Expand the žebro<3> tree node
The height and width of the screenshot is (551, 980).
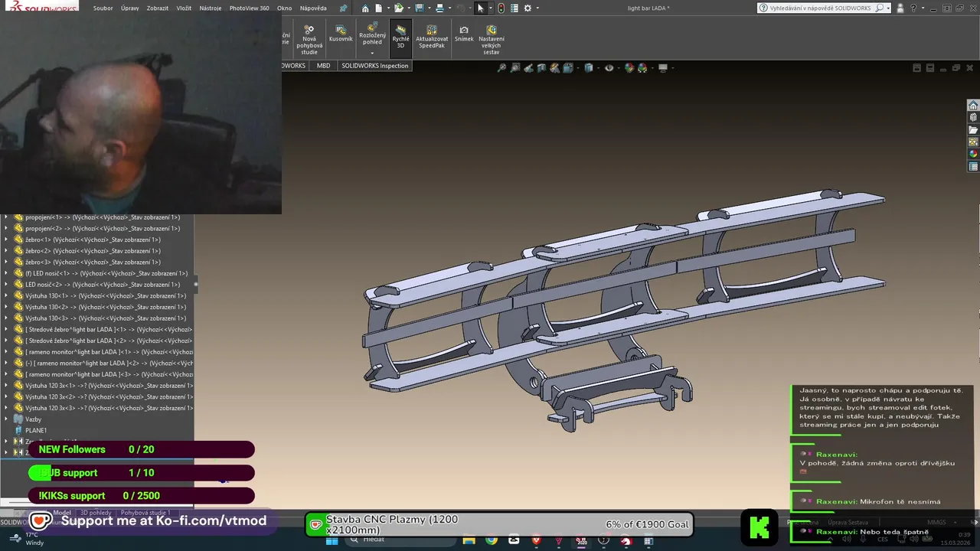coord(6,262)
